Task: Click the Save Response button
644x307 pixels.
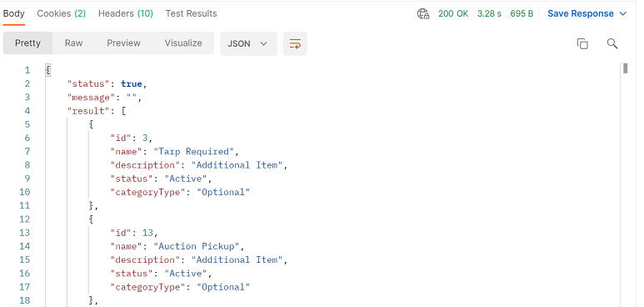Action: pos(581,14)
